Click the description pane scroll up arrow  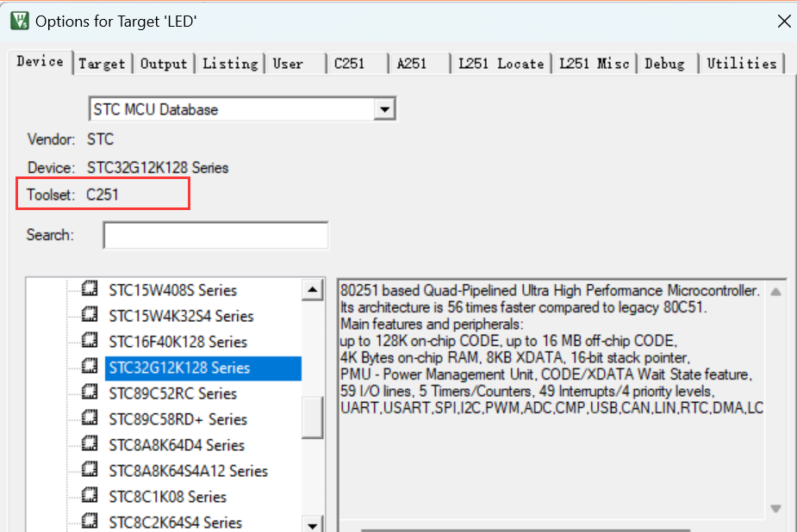tap(775, 292)
